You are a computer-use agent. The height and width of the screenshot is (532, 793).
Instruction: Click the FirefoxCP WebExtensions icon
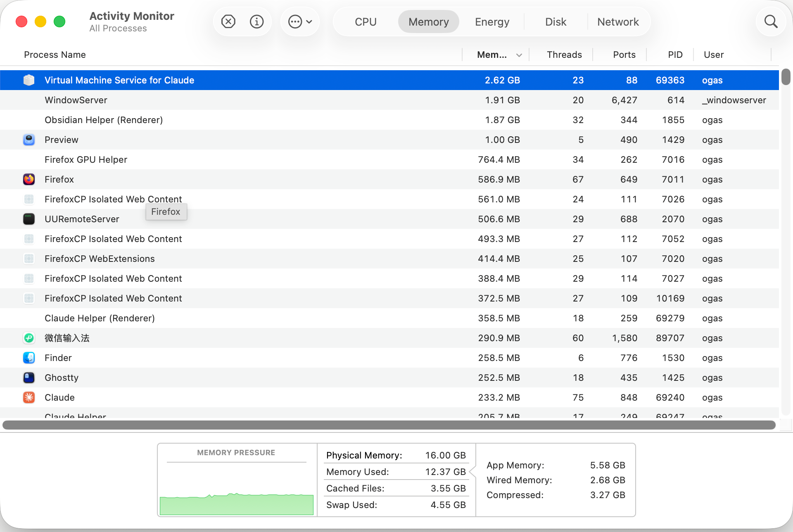coord(29,259)
